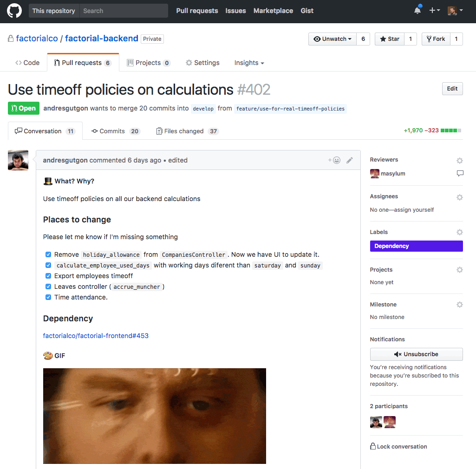The width and height of the screenshot is (476, 469).
Task: Toggle 'calculate_employee_used_days' checkbox
Action: tap(48, 265)
